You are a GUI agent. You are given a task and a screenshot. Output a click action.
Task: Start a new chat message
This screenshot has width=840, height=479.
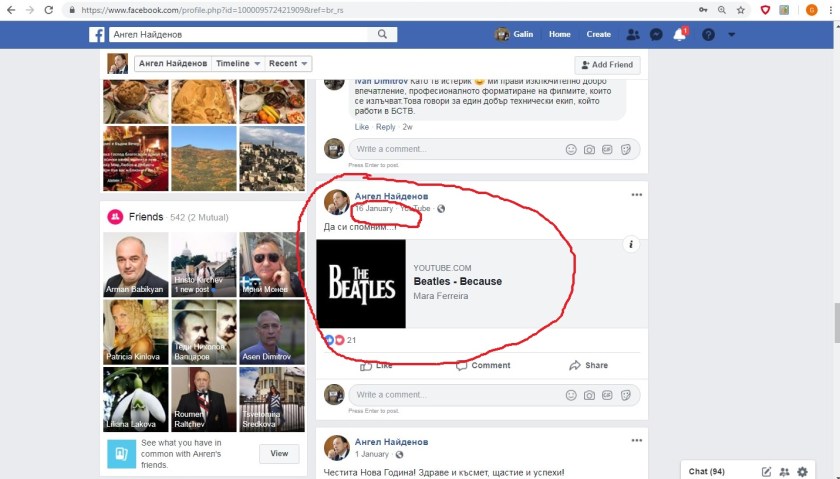click(766, 471)
